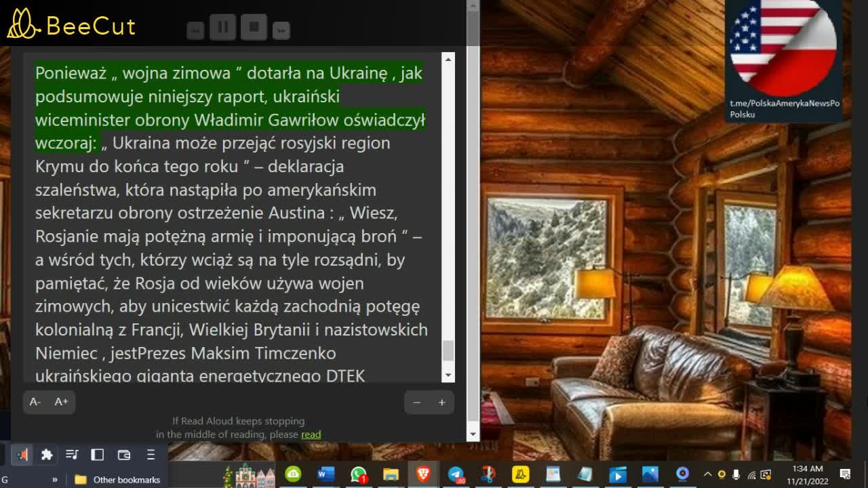This screenshot has height=488, width=868.
Task: Open the clock showing 1:34 AM
Action: (x=807, y=474)
